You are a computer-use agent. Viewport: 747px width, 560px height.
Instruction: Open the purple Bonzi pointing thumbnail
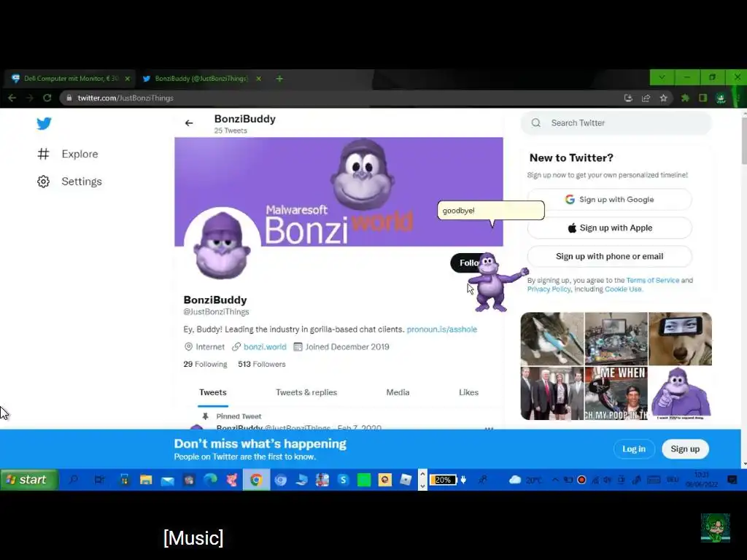point(680,393)
